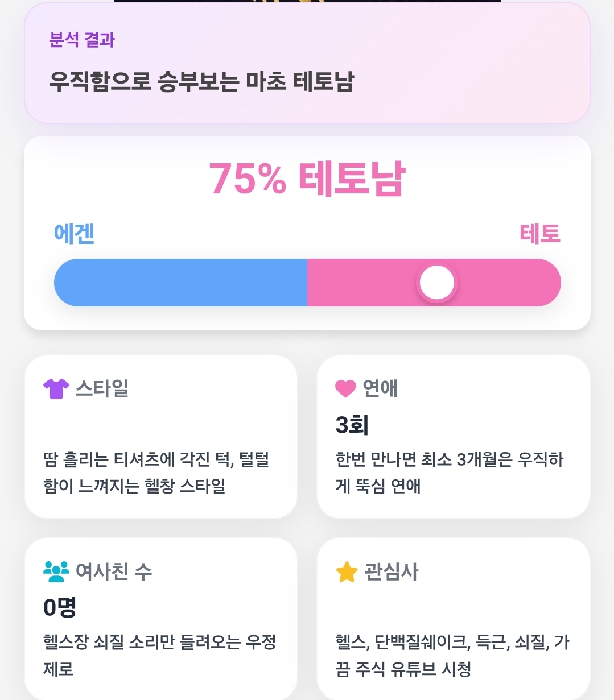Click the 관심사 card title
The image size is (614, 700).
point(392,572)
